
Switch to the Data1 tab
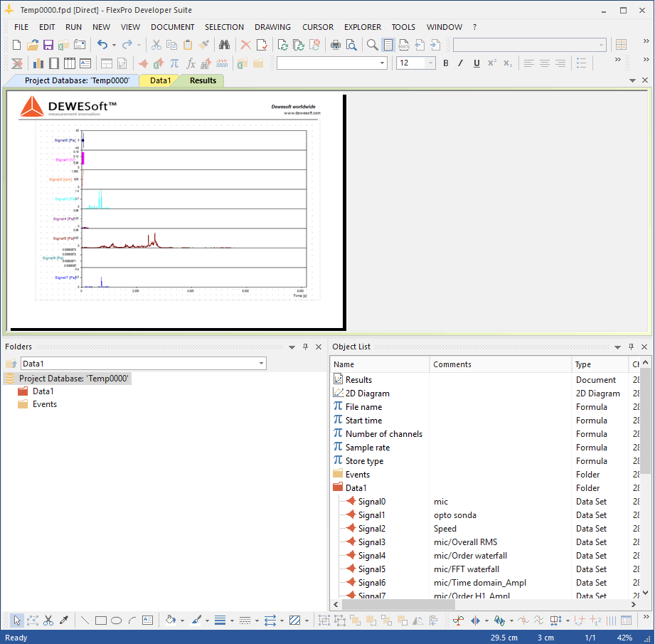click(161, 80)
